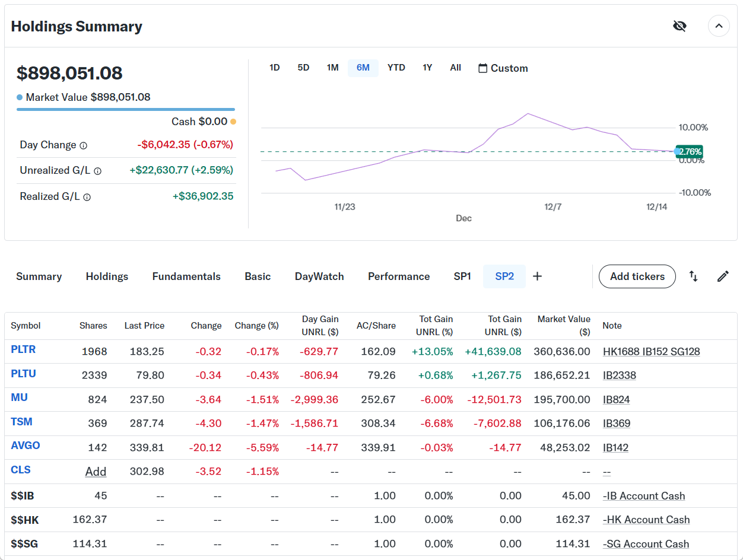743x560 pixels.
Task: Add a new view with the plus icon
Action: pyautogui.click(x=537, y=276)
